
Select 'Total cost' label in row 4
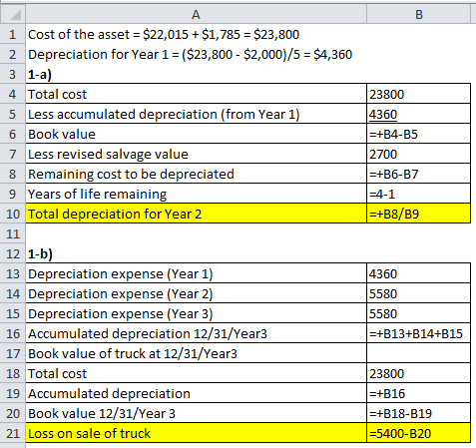[x=196, y=94]
